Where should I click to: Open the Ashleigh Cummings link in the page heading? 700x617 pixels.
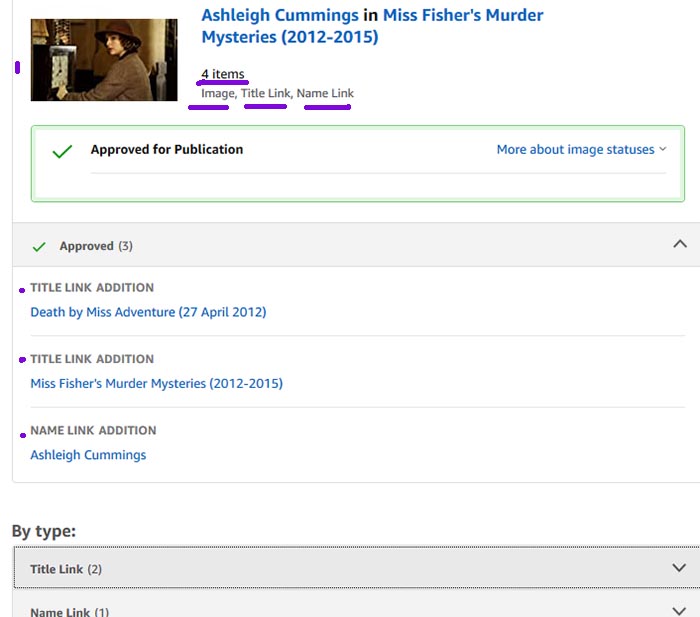click(x=280, y=16)
